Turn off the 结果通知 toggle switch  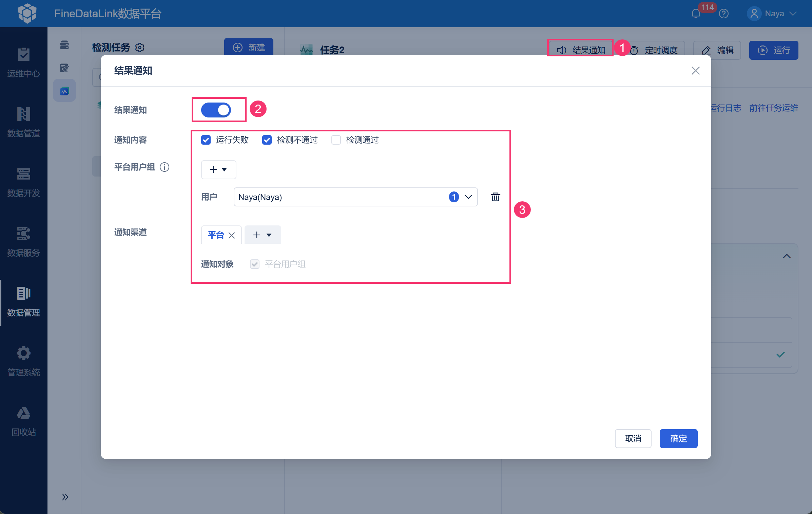coord(216,110)
